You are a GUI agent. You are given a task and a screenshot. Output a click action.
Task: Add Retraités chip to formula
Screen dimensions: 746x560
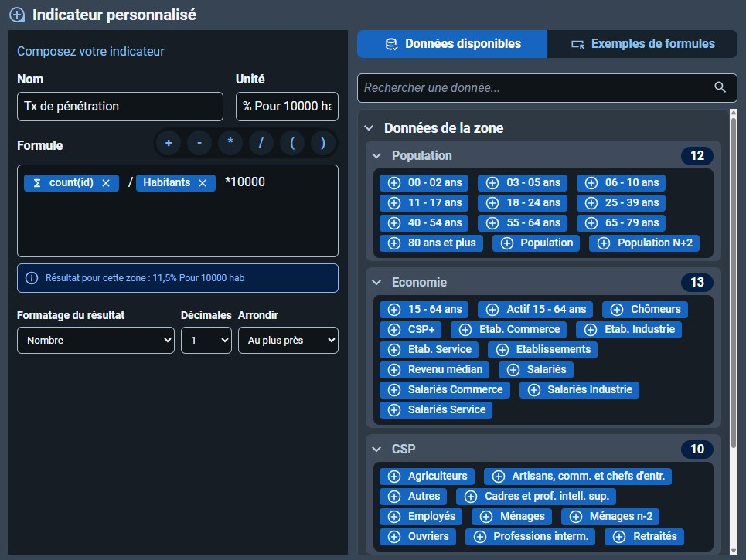tap(644, 537)
